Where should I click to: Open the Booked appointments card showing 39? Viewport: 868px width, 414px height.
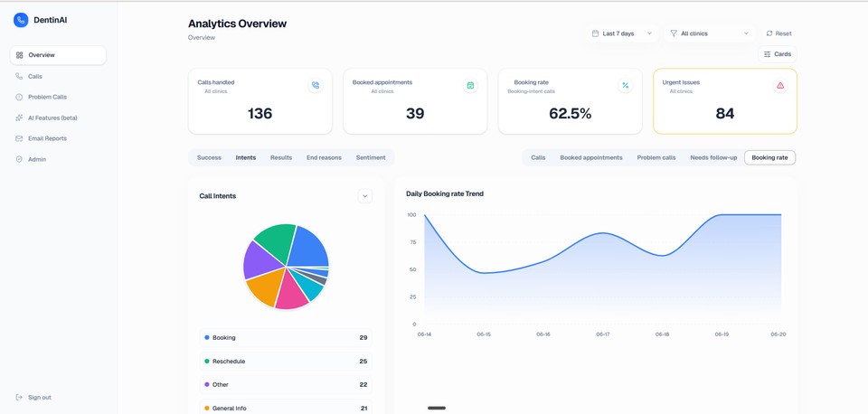pyautogui.click(x=415, y=101)
